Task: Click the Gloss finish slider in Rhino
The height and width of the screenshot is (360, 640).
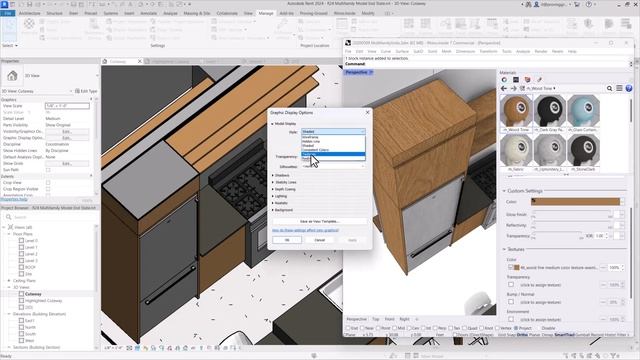Action: pos(572,214)
